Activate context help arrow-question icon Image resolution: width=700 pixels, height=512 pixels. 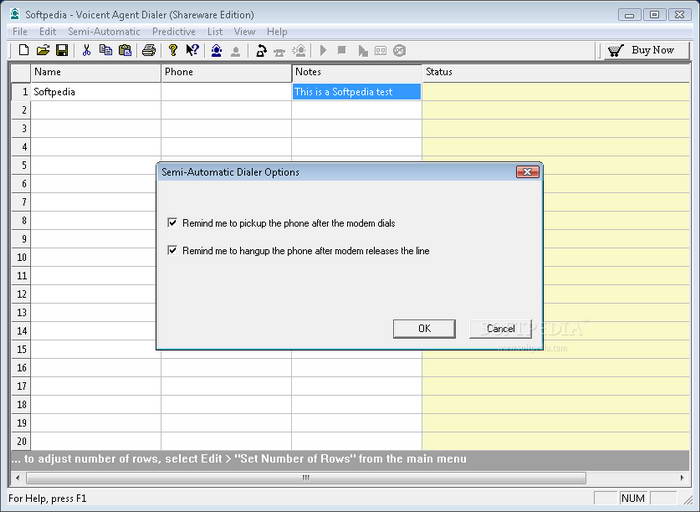pos(192,50)
